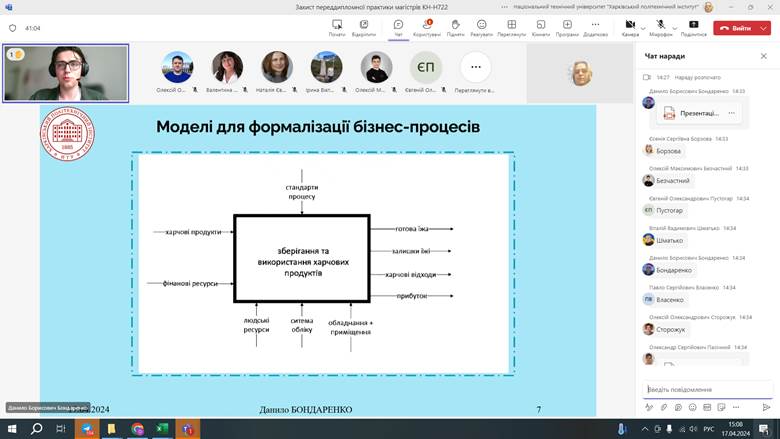Viewport: 780px width, 439px height.
Task: Select the ЄП participant avatar
Action: [x=425, y=67]
